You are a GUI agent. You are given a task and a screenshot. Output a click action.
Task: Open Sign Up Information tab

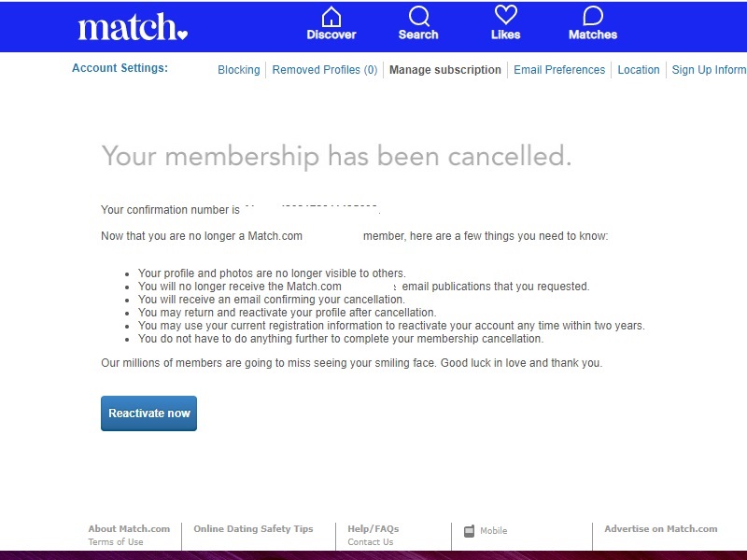tap(709, 69)
